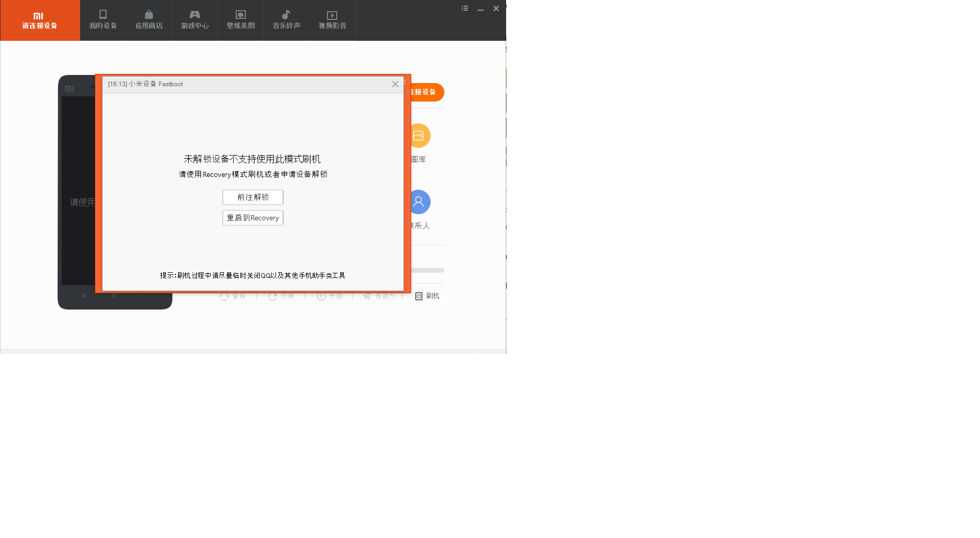Open the main menu list icon

465,8
